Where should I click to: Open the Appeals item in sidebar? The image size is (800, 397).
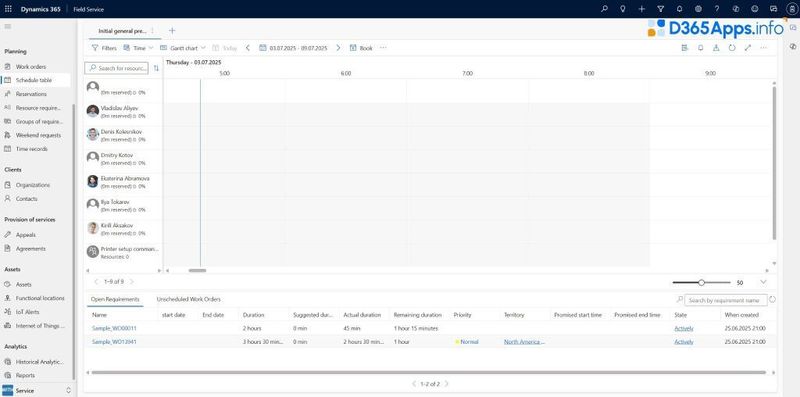click(26, 235)
